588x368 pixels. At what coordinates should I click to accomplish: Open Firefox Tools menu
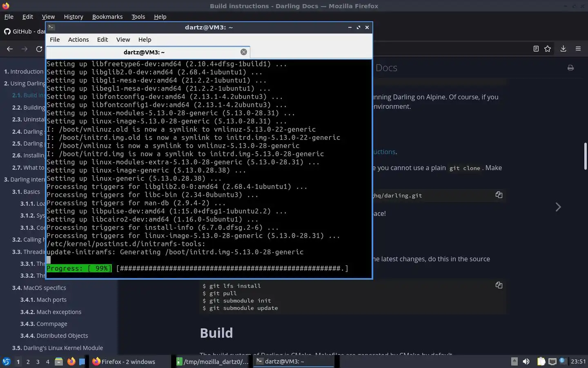pyautogui.click(x=138, y=17)
